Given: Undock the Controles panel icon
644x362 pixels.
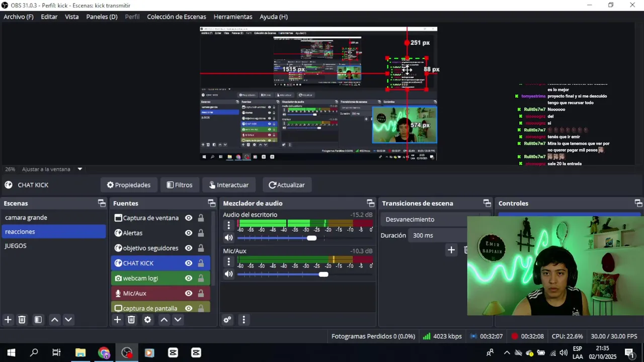Looking at the screenshot, I should coord(638,203).
